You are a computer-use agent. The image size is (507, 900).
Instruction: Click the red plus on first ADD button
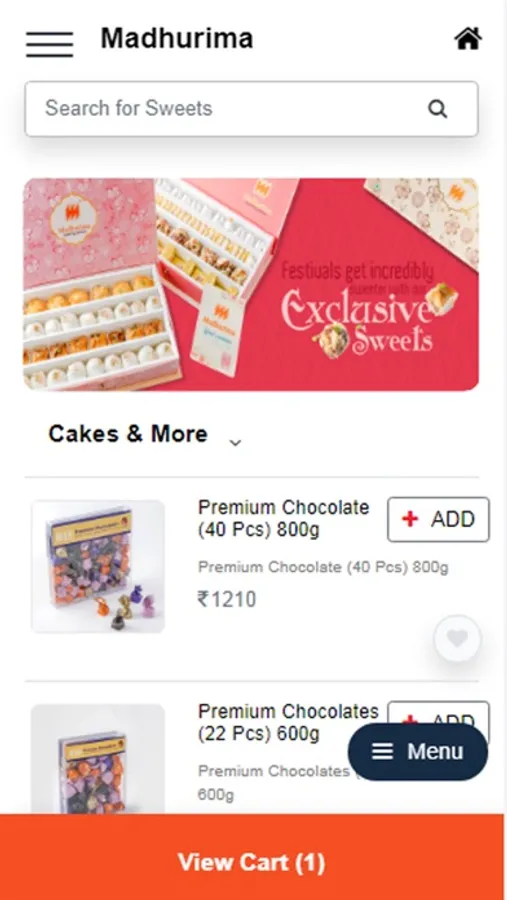[x=410, y=519]
